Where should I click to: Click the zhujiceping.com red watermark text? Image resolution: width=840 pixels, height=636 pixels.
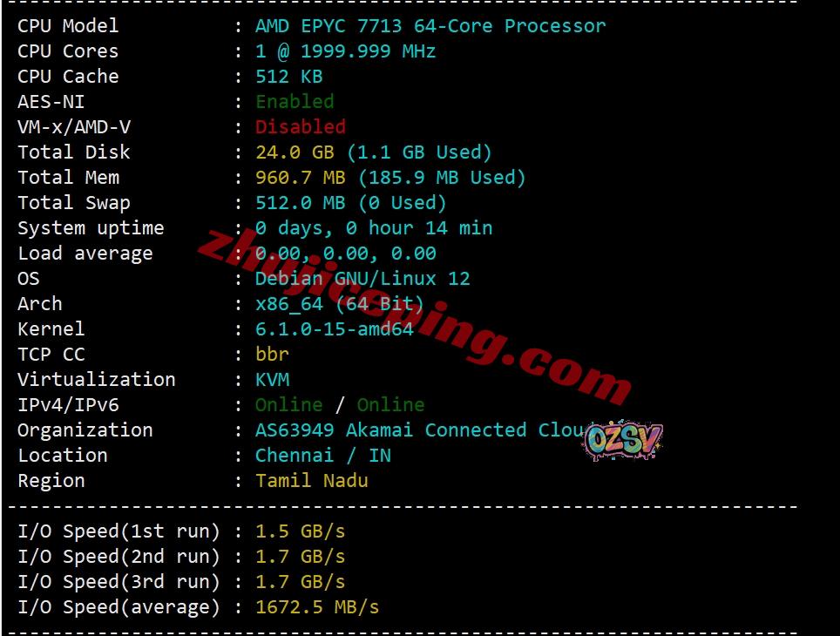[415, 316]
